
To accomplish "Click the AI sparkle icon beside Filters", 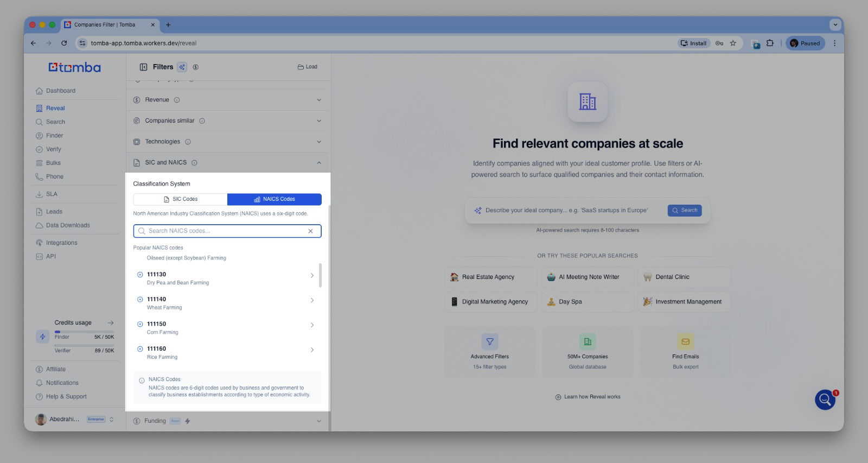I will point(182,67).
